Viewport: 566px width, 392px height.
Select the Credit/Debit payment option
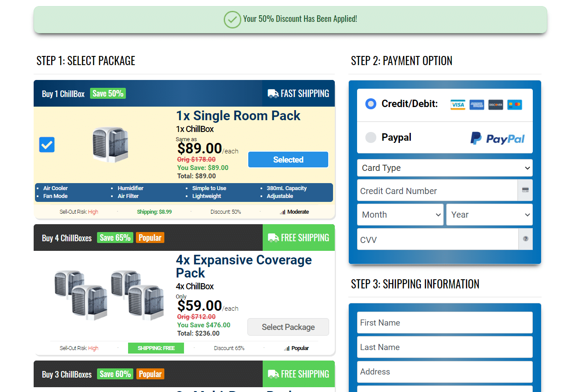(x=371, y=104)
